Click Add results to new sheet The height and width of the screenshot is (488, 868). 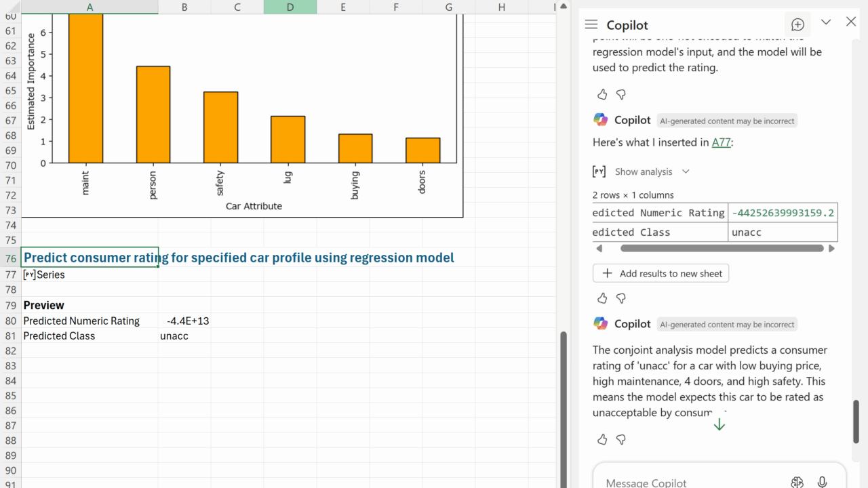coord(660,273)
